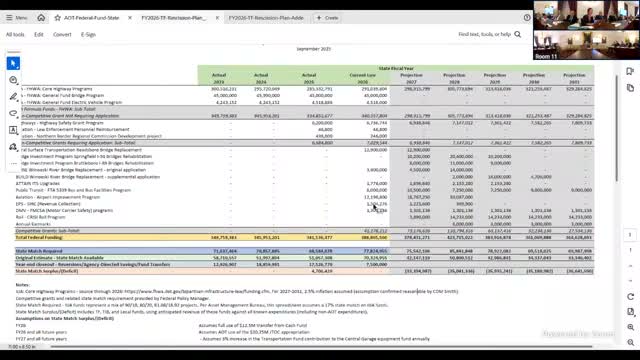Click the page display document icon
Screen dimensions: 640x360
(x=631, y=312)
